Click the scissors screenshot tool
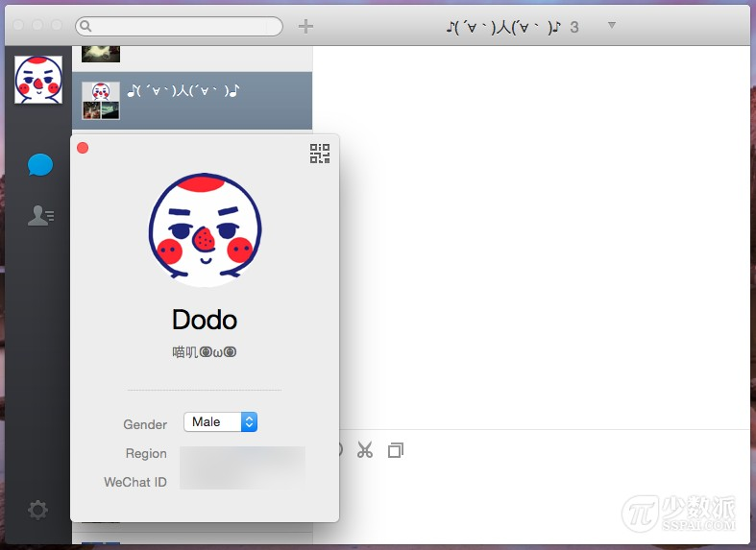 pos(365,450)
